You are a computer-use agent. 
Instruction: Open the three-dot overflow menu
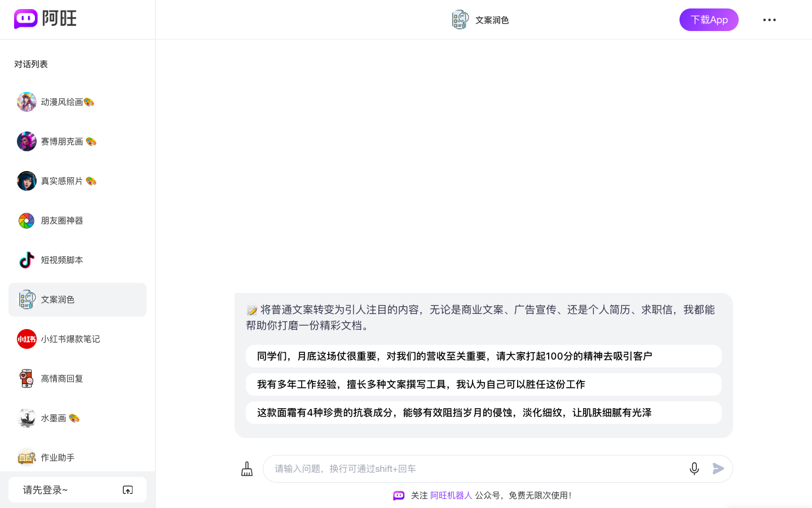coord(769,20)
